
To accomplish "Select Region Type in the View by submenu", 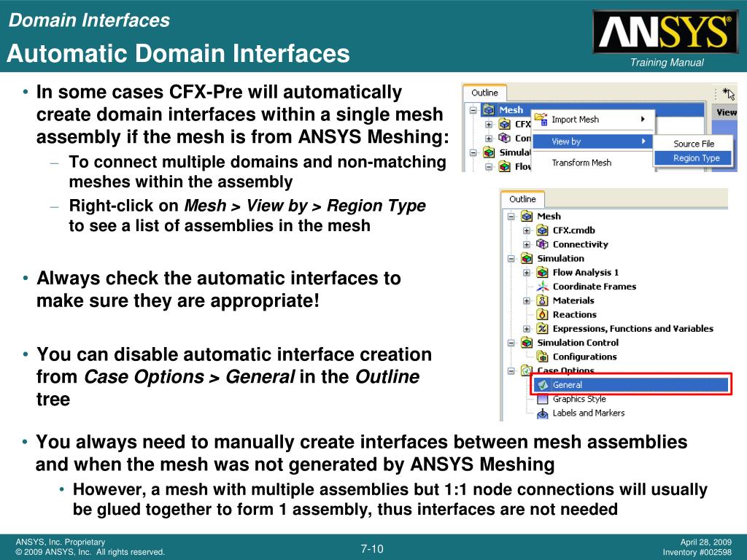I will pos(694,158).
